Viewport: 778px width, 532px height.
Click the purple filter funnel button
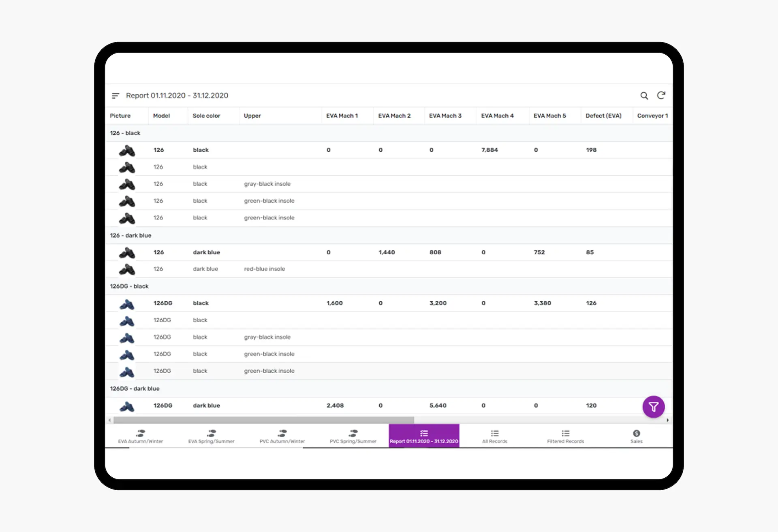click(653, 406)
